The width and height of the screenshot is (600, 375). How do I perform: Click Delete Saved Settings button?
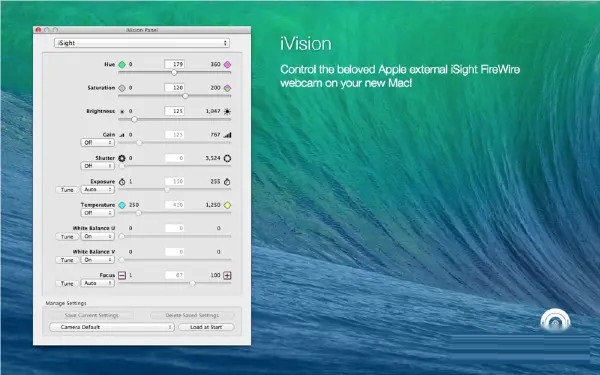click(192, 315)
